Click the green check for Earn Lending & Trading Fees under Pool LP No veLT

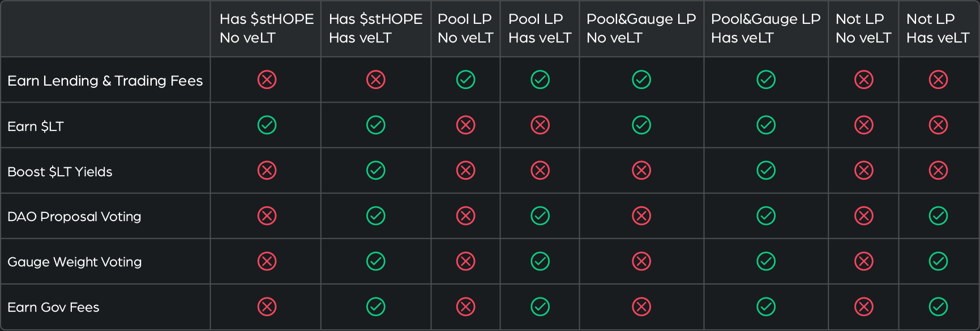click(x=466, y=80)
